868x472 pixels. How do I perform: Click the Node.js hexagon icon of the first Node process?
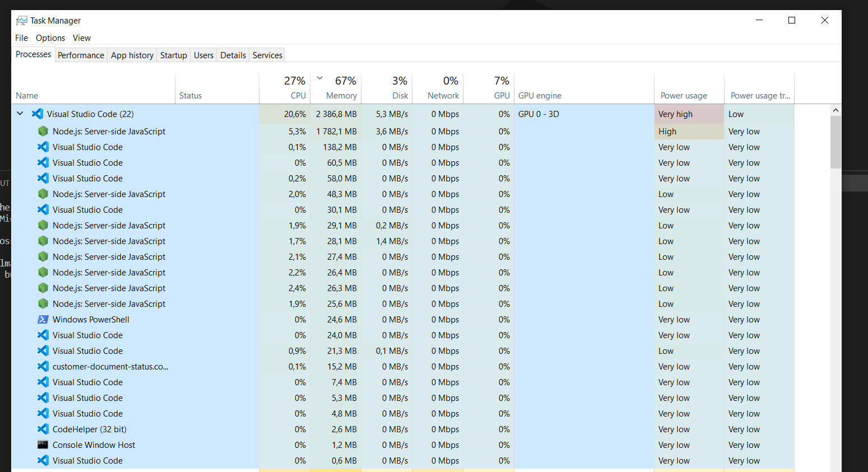click(43, 131)
